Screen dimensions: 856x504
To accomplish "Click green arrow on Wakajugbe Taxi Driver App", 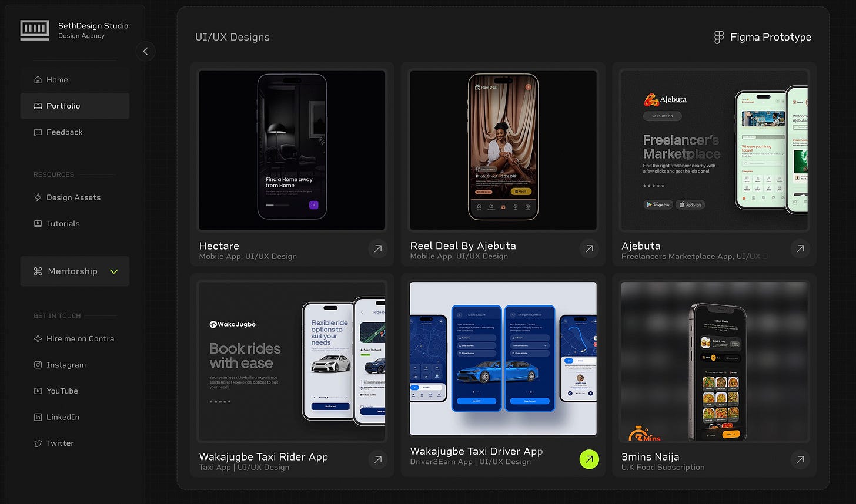I will tap(589, 459).
